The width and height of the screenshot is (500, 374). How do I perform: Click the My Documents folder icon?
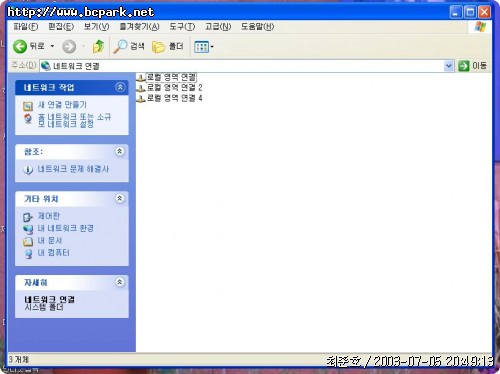28,241
